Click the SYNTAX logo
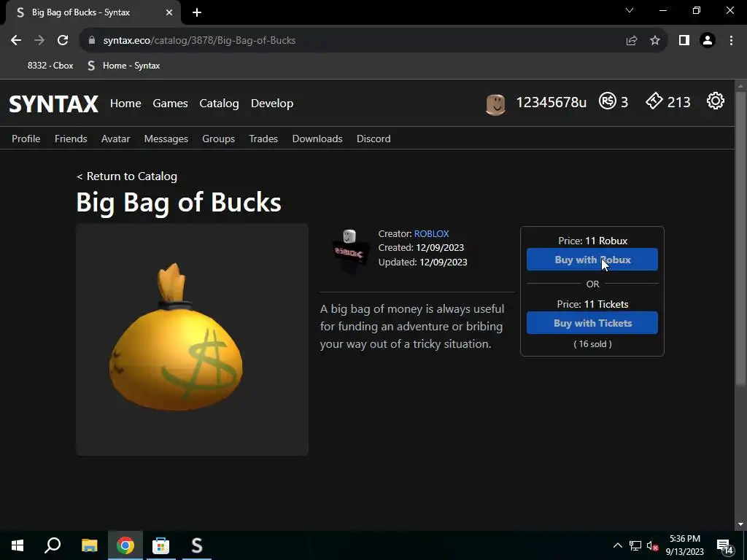Screen dimensions: 747x560 53,104
